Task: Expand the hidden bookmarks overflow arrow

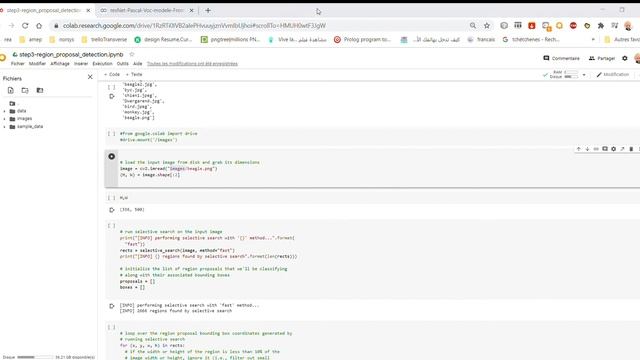Action: tap(593, 40)
